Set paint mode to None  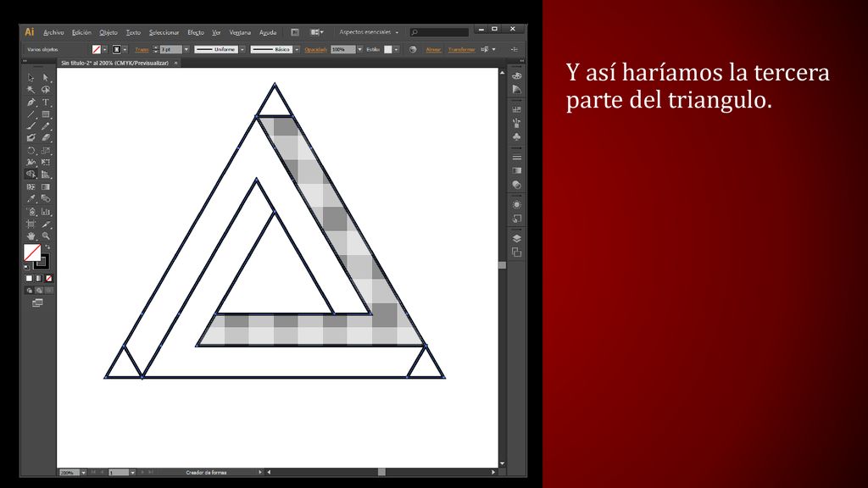click(x=48, y=278)
